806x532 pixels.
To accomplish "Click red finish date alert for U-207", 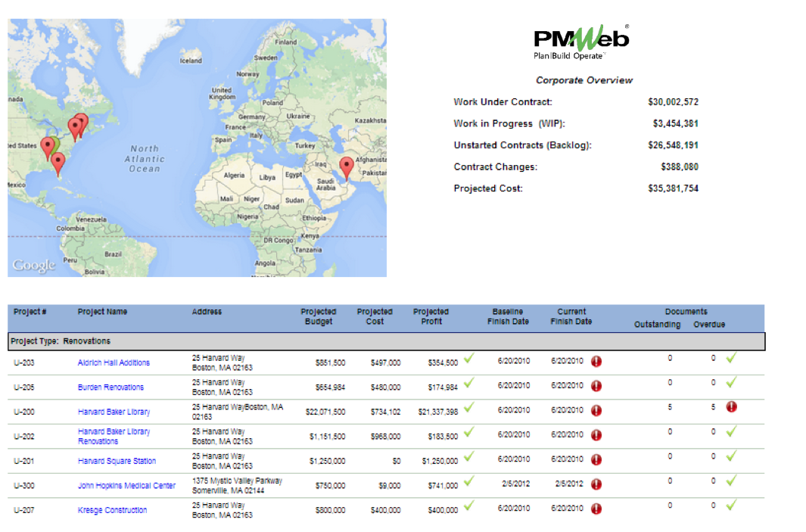I will click(596, 509).
